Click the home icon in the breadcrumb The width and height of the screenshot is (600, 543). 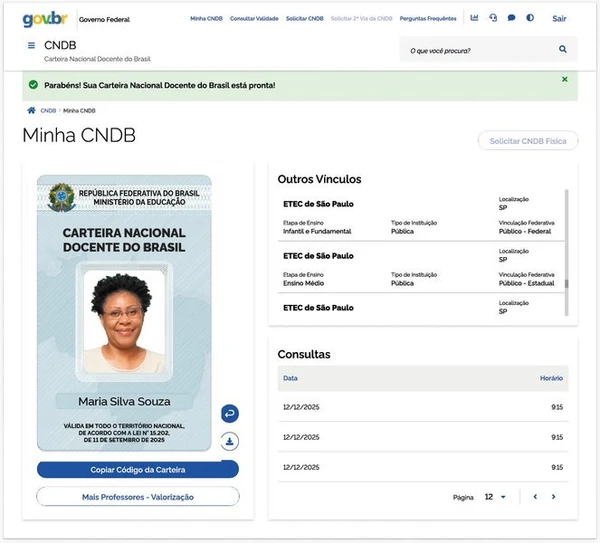(31, 110)
